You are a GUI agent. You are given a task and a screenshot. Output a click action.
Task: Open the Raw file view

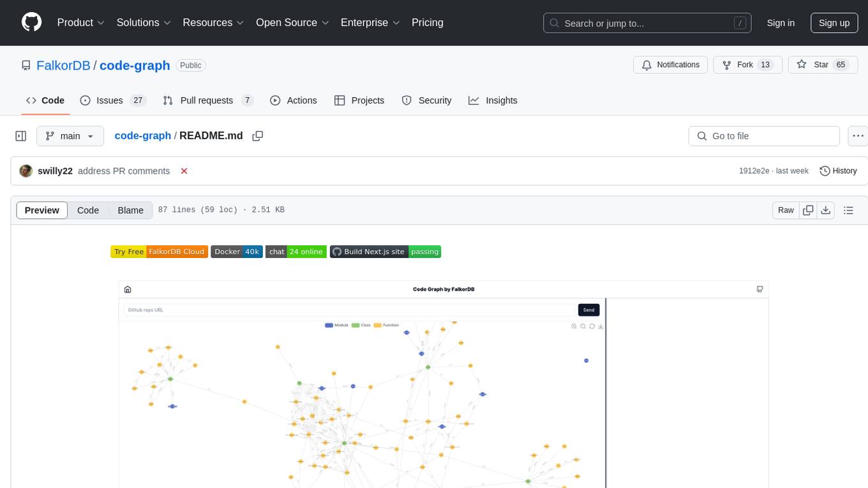coord(786,210)
